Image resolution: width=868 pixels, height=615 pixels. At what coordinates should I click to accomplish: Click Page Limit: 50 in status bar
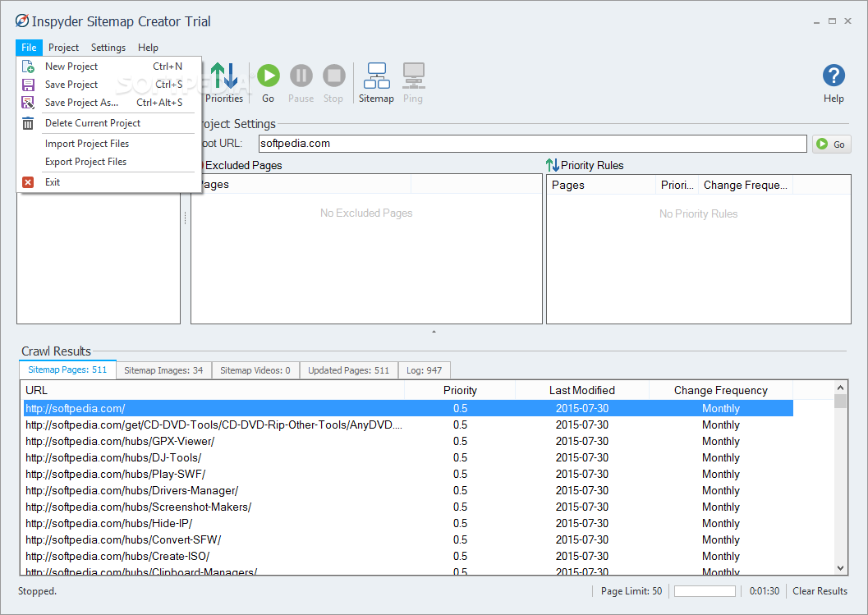click(x=631, y=591)
